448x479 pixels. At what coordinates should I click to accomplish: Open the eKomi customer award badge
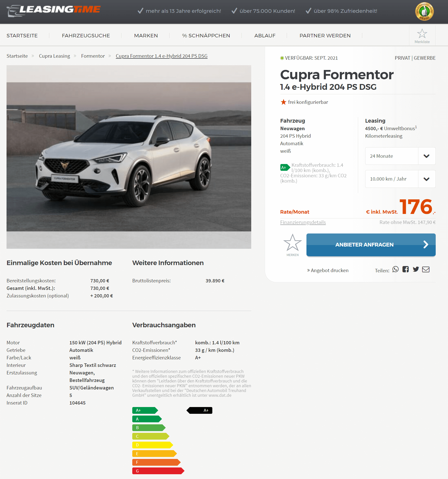pyautogui.click(x=424, y=11)
